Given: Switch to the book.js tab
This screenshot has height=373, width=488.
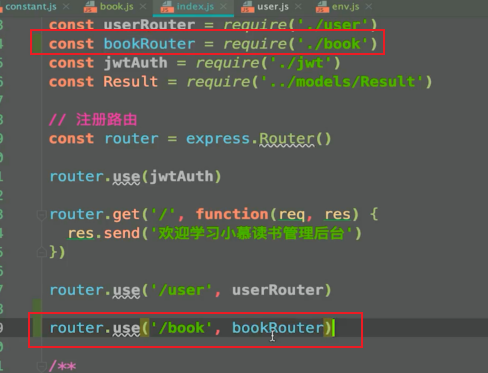Looking at the screenshot, I should 116,7.
